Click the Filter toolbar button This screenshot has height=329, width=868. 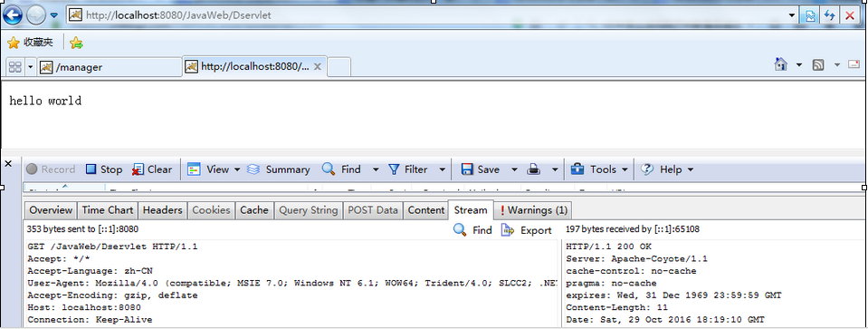(407, 169)
